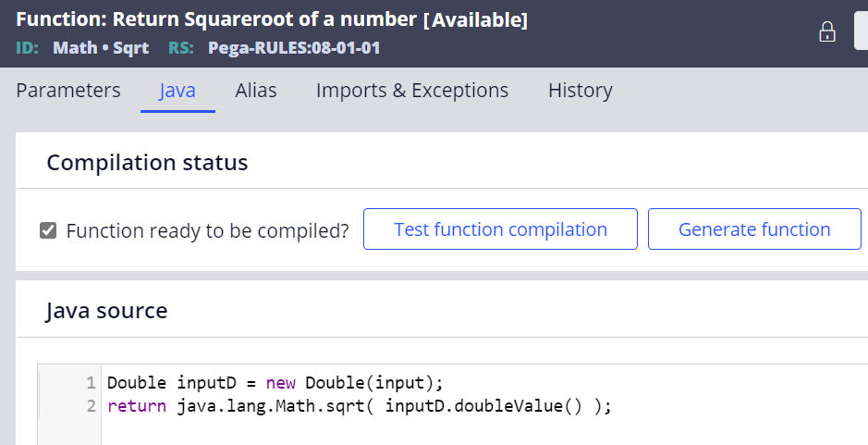Click the padlock icon in the header
Screen dimensions: 868x445
pos(827,31)
